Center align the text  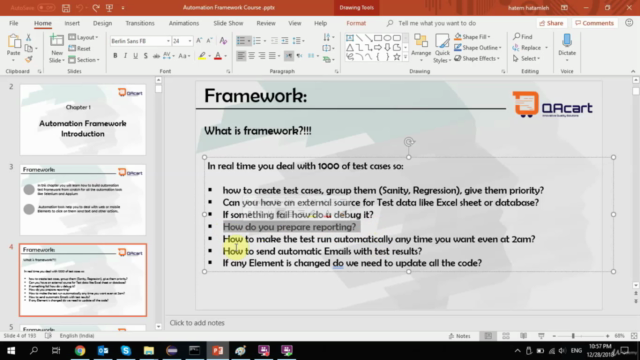251,56
